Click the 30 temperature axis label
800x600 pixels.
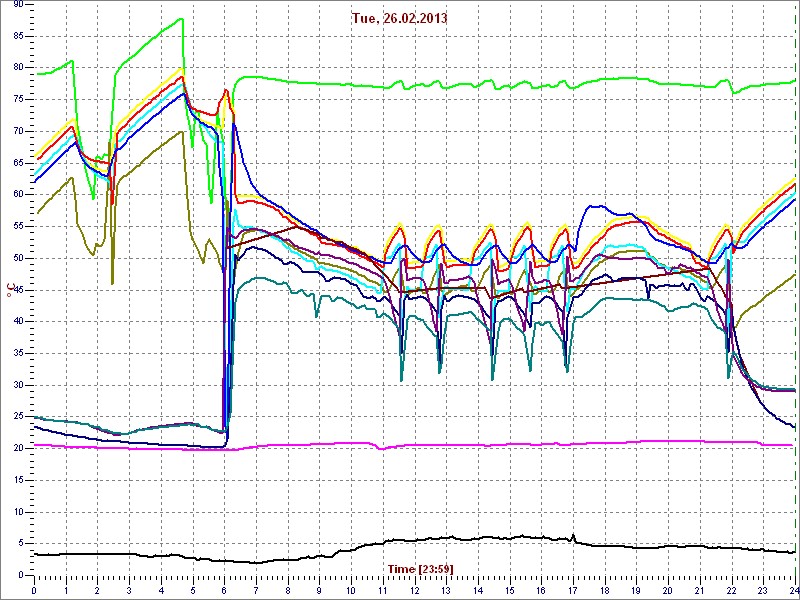point(18,385)
